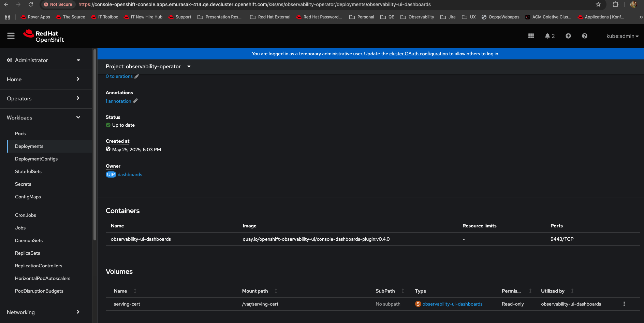
Task: Select the container image path text
Action: (316, 239)
